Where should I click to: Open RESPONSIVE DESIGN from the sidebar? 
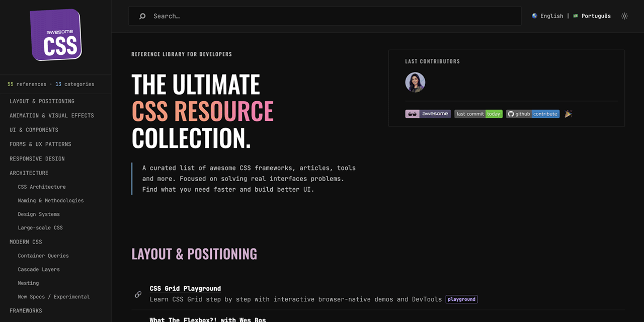[x=37, y=158]
